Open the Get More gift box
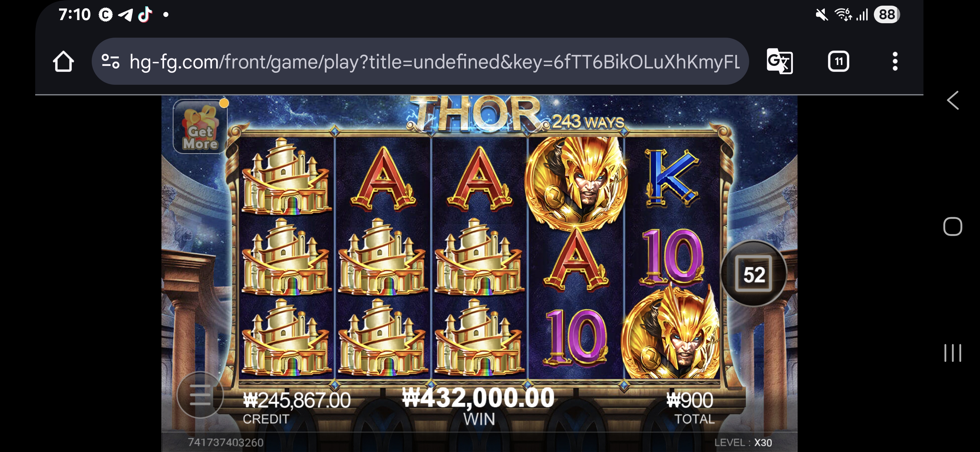980x452 pixels. coord(200,126)
